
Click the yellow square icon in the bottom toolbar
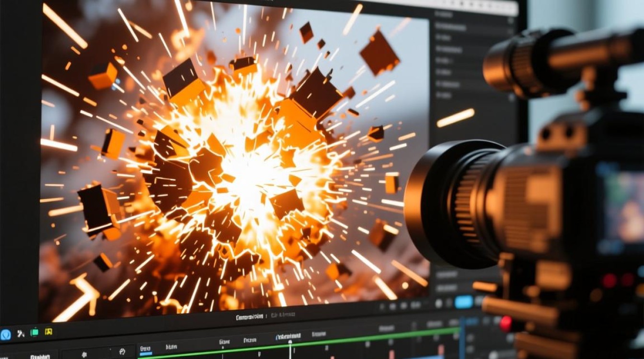[48, 331]
